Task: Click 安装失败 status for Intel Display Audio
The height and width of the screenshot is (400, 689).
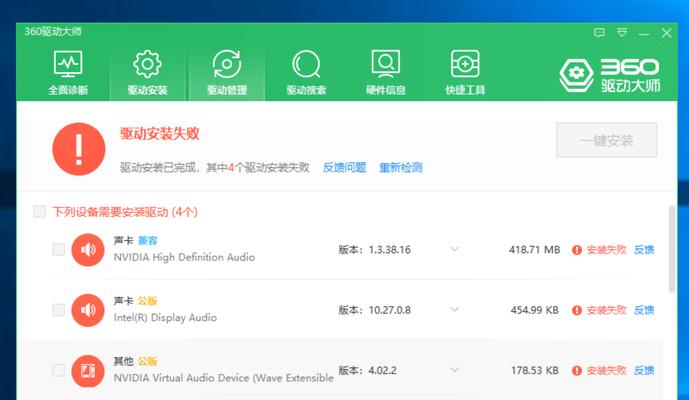Action: (606, 310)
